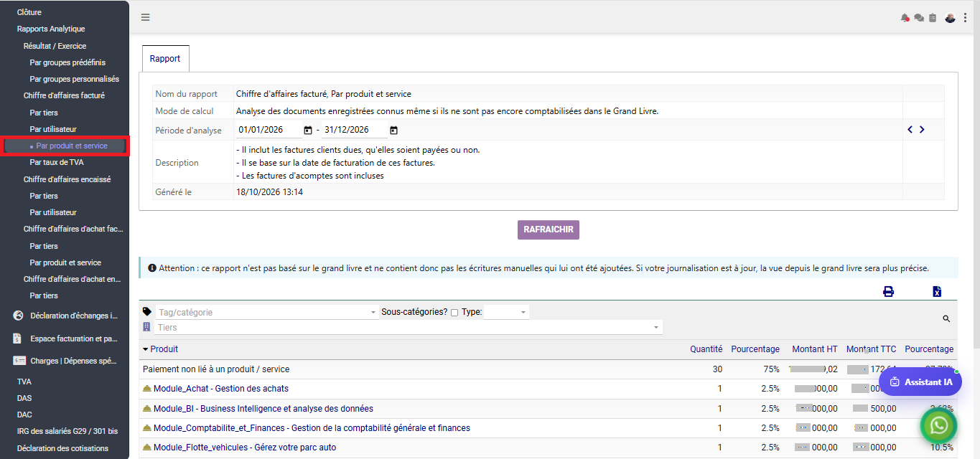Open Par tiers under Chiffre d'affaires encaissé
Image resolution: width=980 pixels, height=459 pixels.
(44, 196)
